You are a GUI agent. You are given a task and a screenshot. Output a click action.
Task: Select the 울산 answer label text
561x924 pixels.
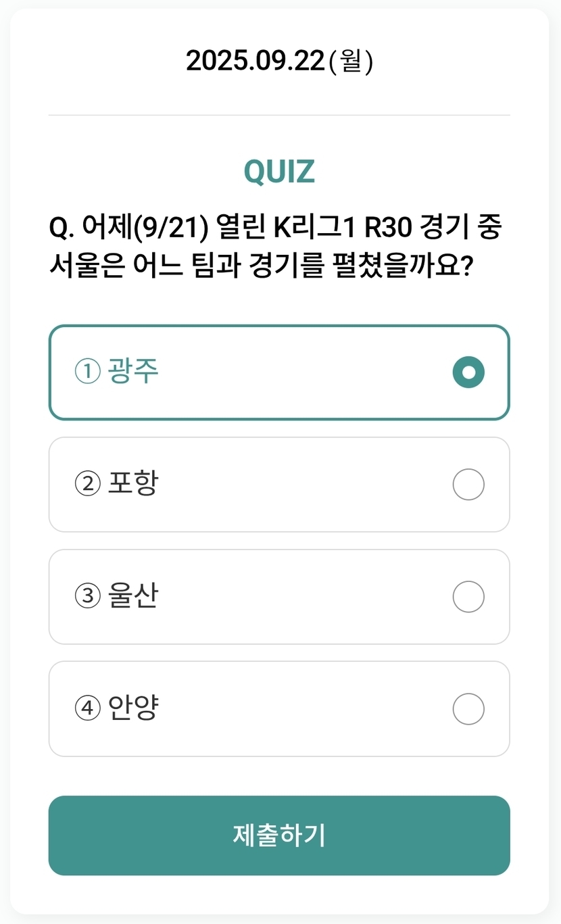[x=133, y=596]
